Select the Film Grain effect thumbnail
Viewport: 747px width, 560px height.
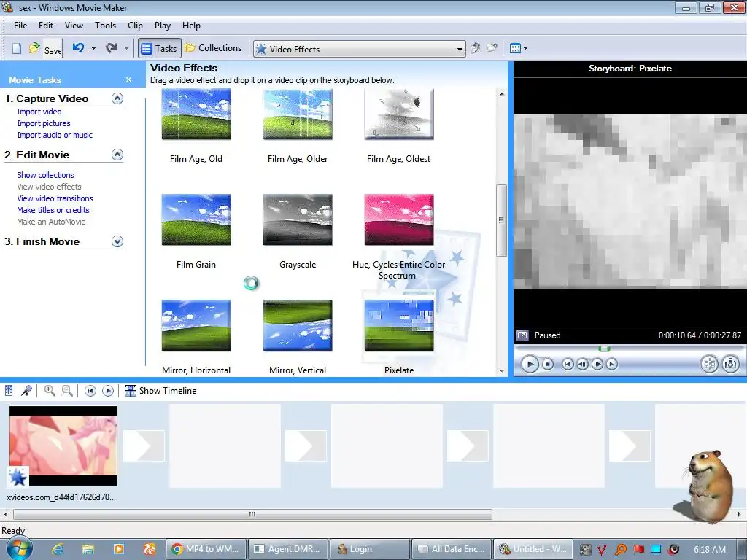coord(196,219)
